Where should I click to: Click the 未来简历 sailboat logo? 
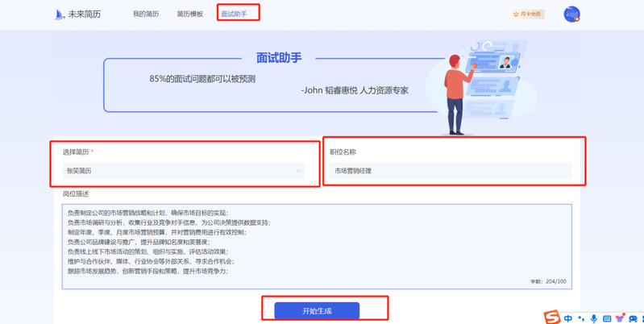59,15
